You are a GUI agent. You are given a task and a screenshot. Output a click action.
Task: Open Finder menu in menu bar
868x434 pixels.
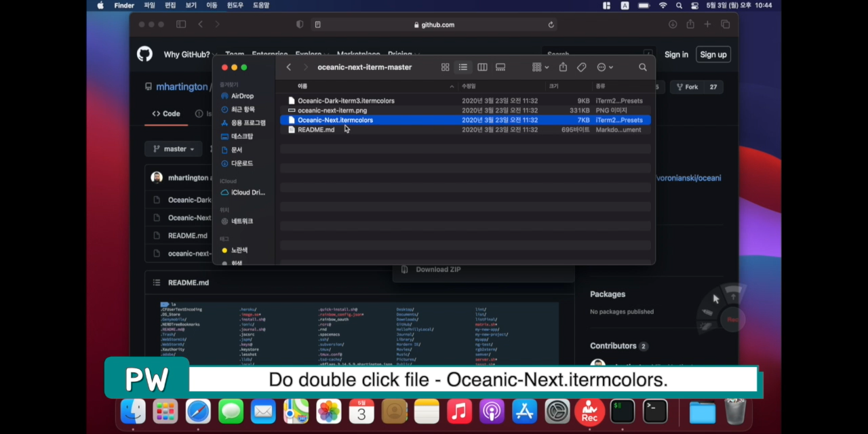(x=124, y=5)
